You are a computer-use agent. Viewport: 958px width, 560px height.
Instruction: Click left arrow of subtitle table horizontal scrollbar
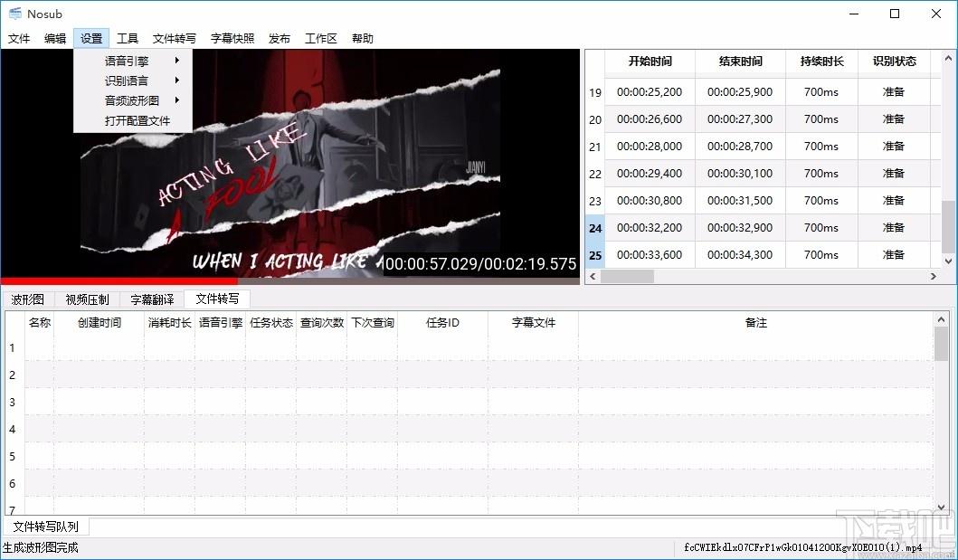pyautogui.click(x=593, y=277)
